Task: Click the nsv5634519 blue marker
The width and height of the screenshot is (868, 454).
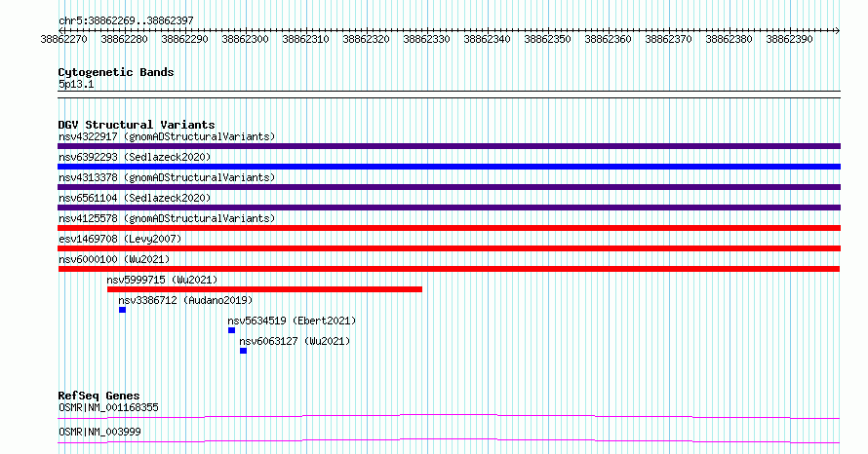Action: (231, 330)
